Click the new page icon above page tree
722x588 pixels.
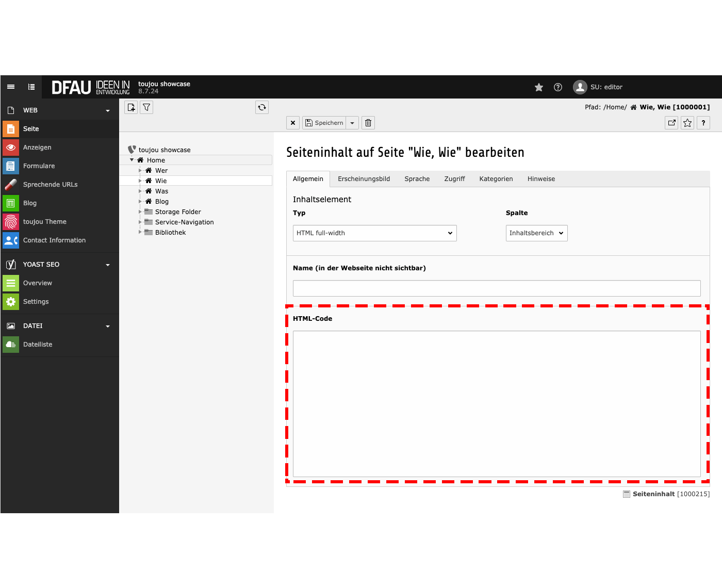pos(131,107)
